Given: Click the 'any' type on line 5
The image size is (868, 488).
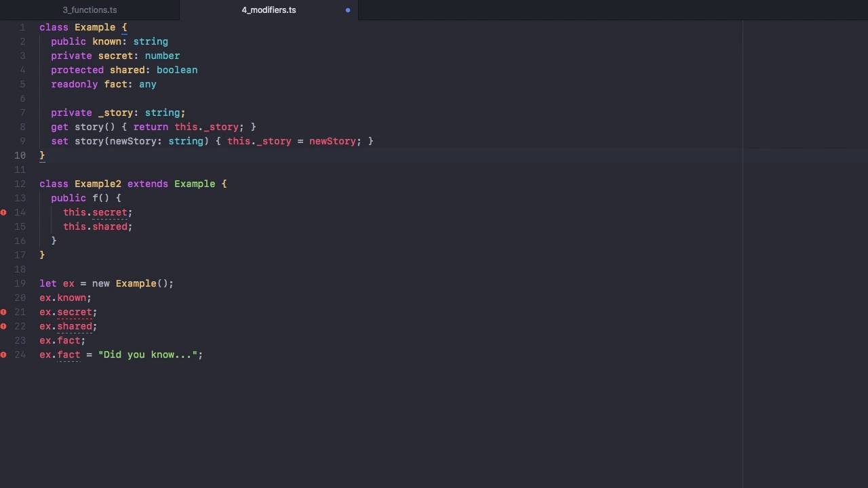Looking at the screenshot, I should click(148, 84).
